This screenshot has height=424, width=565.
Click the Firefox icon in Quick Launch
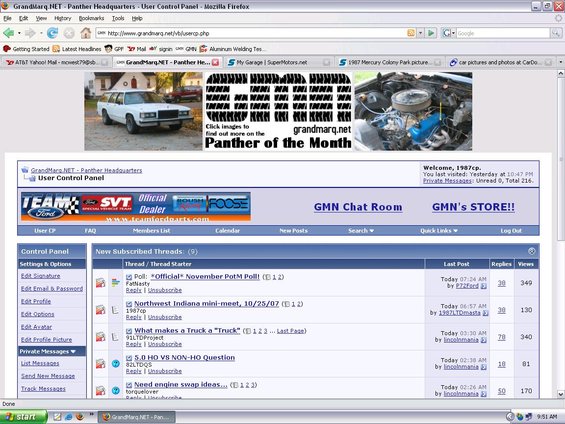click(80, 417)
